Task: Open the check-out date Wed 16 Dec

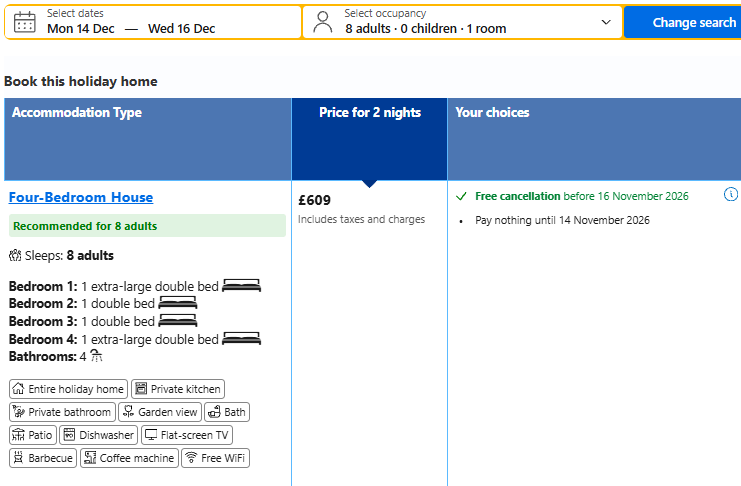Action: tap(181, 29)
